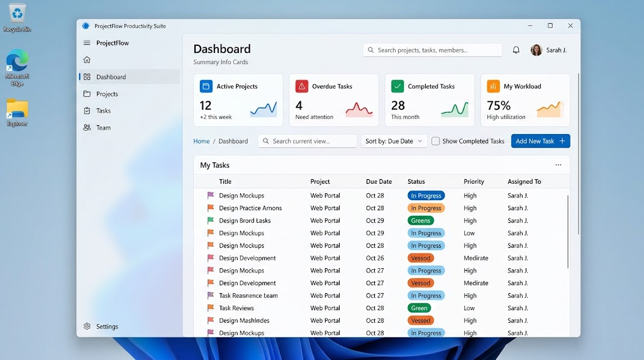Click the Status column header

click(416, 181)
